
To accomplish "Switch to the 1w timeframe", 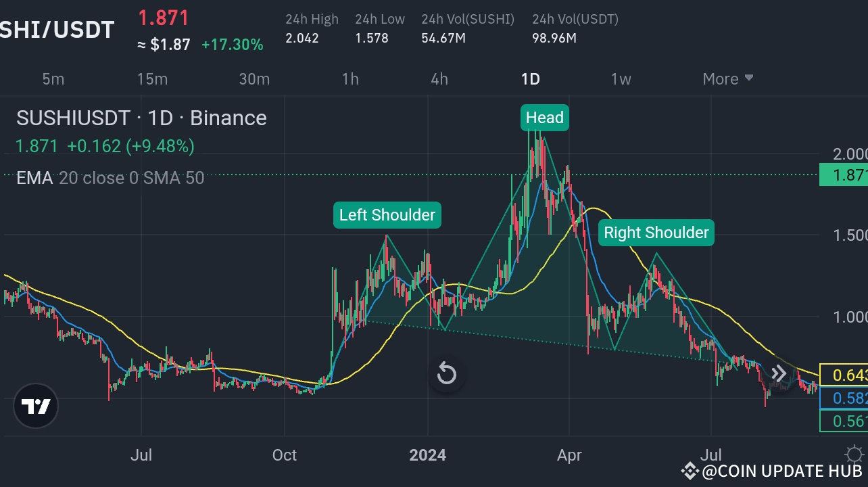I will click(621, 79).
